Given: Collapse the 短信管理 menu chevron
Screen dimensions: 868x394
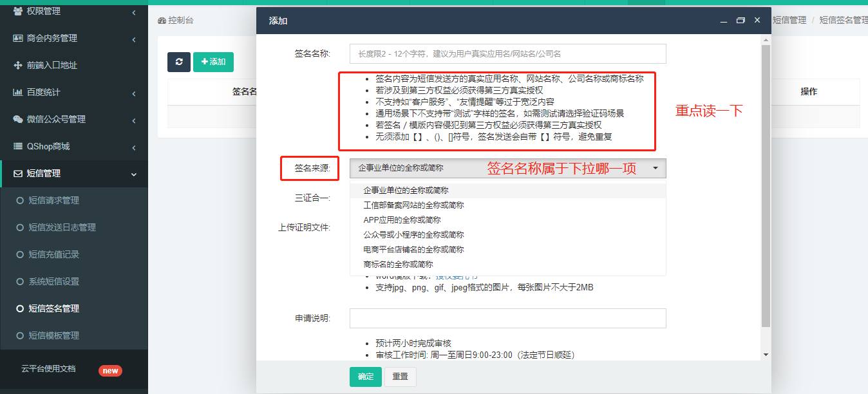Looking at the screenshot, I should (x=134, y=174).
